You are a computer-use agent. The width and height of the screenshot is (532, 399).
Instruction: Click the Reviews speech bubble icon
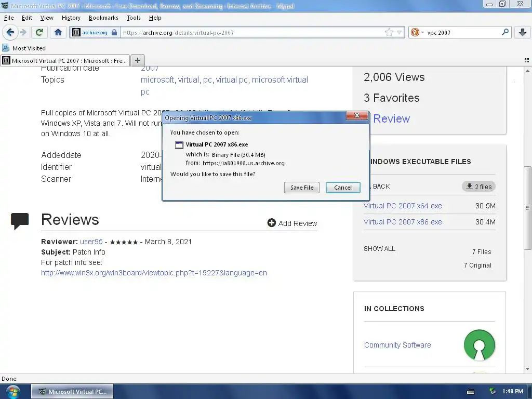pyautogui.click(x=20, y=221)
